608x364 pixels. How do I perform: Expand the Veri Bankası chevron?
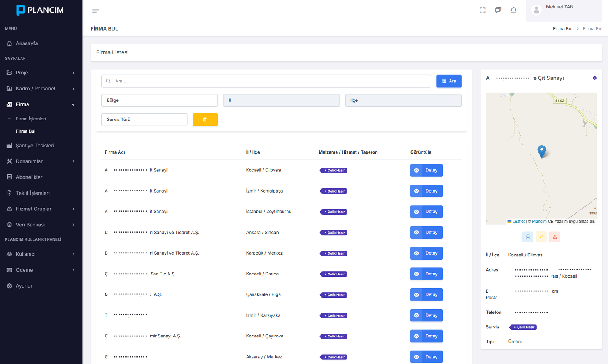tap(73, 225)
